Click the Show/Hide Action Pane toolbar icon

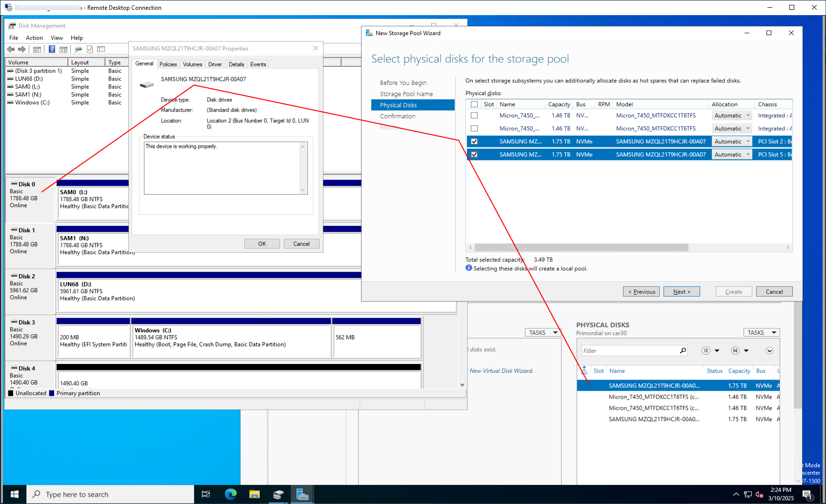(x=63, y=49)
